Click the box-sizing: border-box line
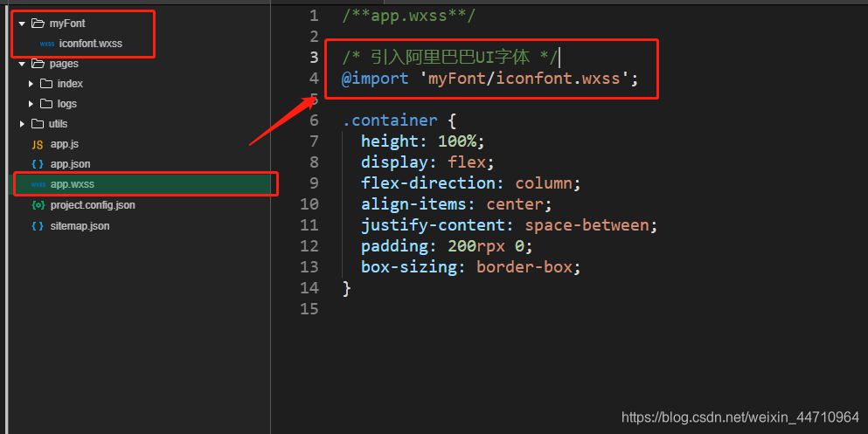This screenshot has height=434, width=868. (470, 267)
